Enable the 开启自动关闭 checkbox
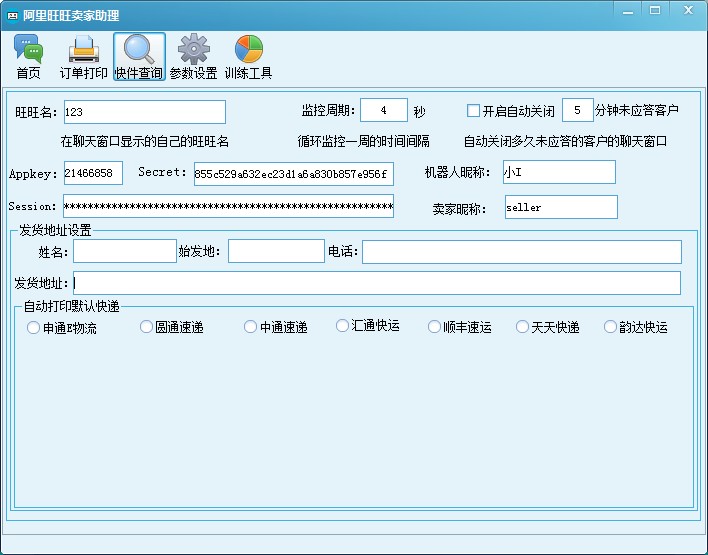The width and height of the screenshot is (708, 555). (x=474, y=110)
